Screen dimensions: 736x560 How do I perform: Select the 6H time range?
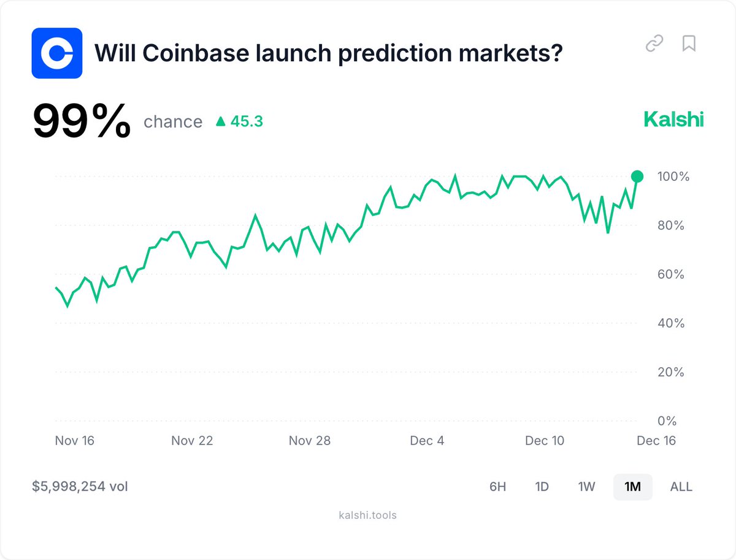click(498, 487)
